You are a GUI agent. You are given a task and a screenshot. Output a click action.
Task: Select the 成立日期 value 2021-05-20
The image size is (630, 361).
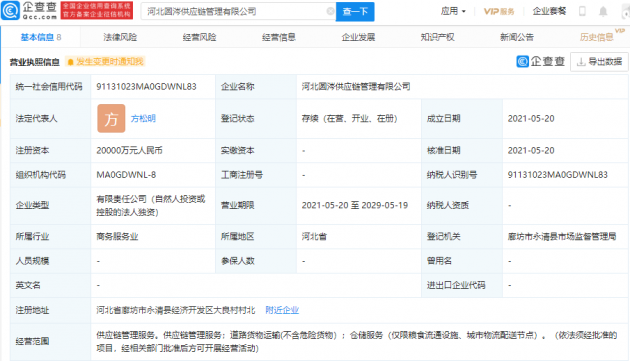[x=531, y=119]
